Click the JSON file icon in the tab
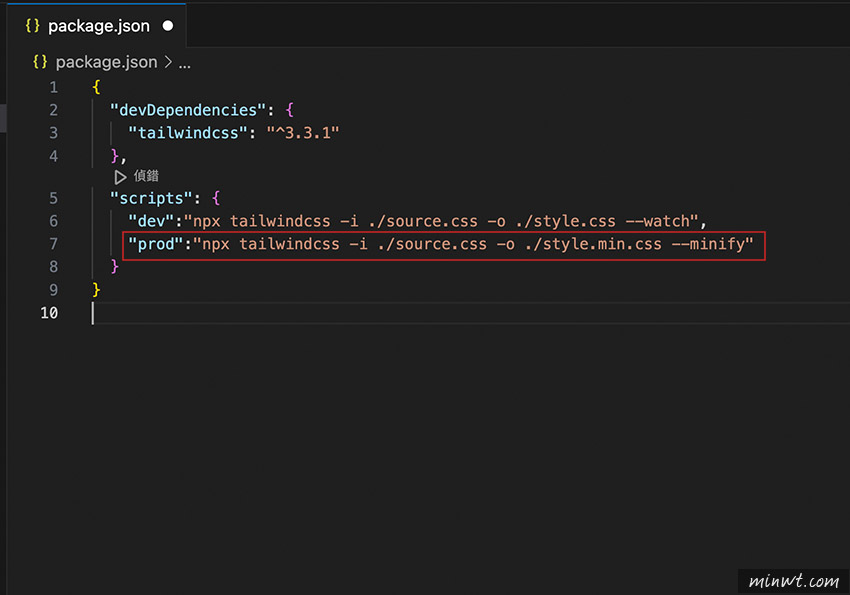 click(x=33, y=25)
